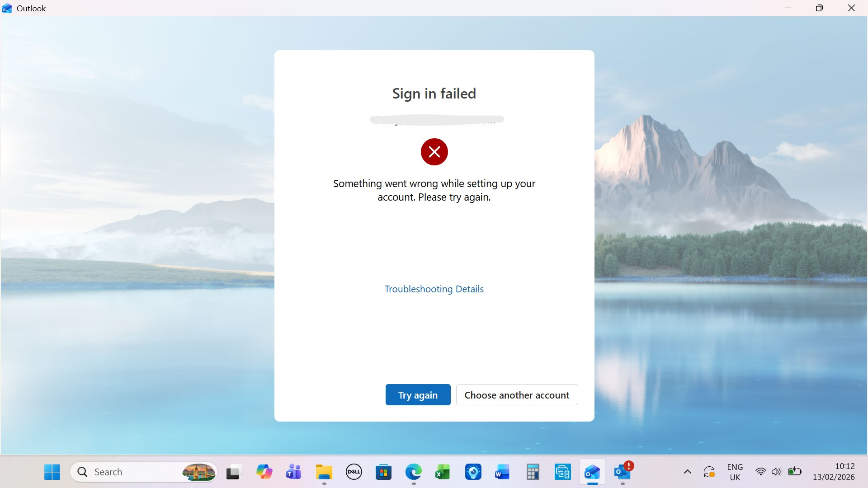This screenshot has height=488, width=868.
Task: Open Excel from the taskbar
Action: click(x=443, y=472)
